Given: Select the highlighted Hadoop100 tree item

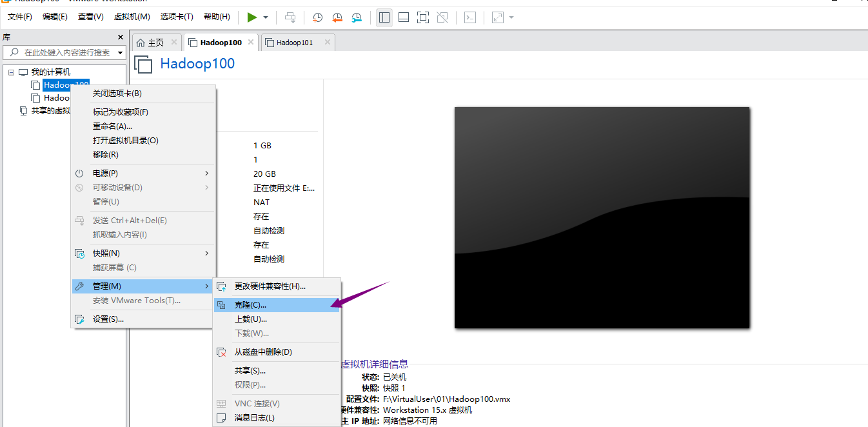Looking at the screenshot, I should pyautogui.click(x=66, y=85).
